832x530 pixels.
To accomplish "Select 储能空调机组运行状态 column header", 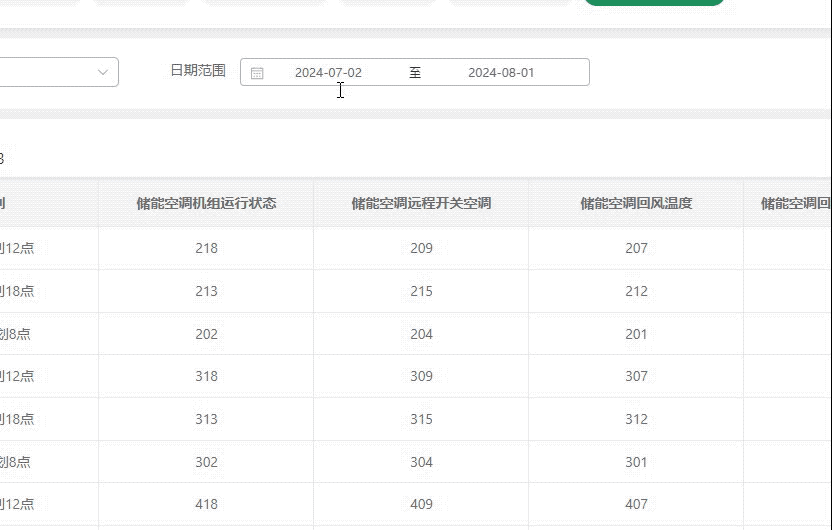I will pos(206,204).
